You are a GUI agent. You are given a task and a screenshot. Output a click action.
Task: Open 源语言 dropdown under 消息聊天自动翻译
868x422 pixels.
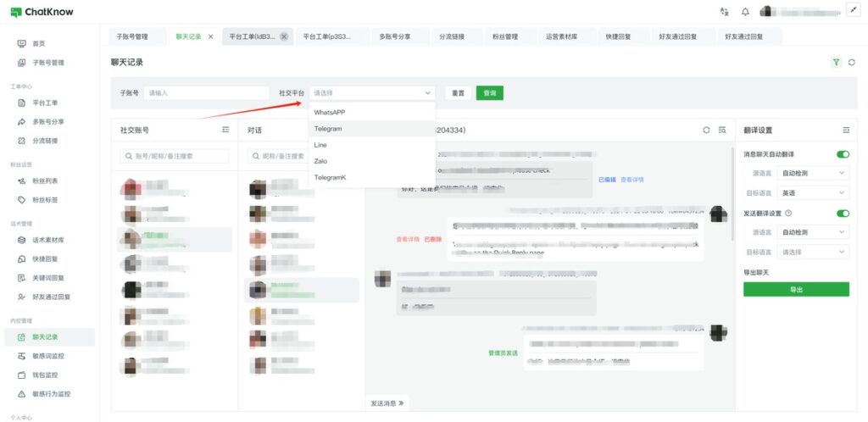[813, 173]
